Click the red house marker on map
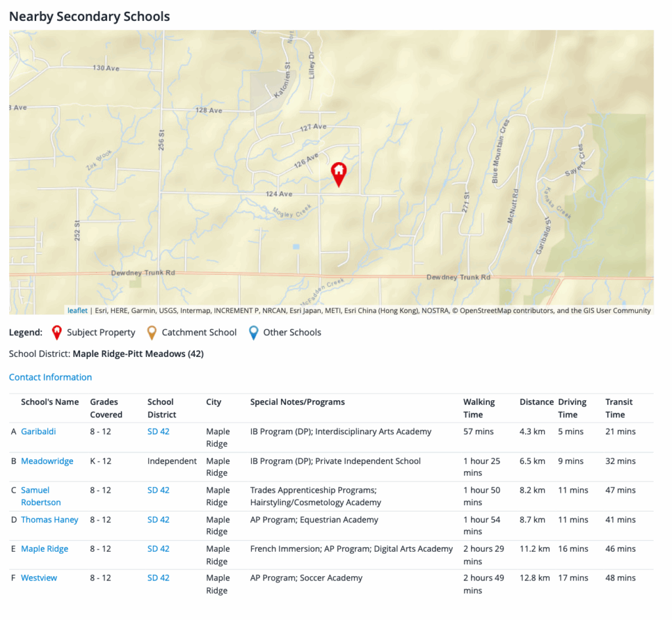The image size is (672, 620). click(339, 173)
